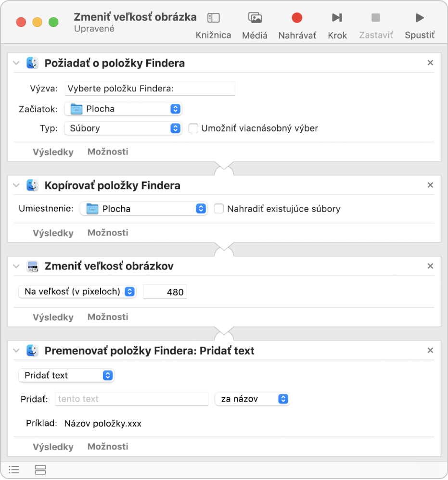Run one step with Krok

tap(337, 25)
